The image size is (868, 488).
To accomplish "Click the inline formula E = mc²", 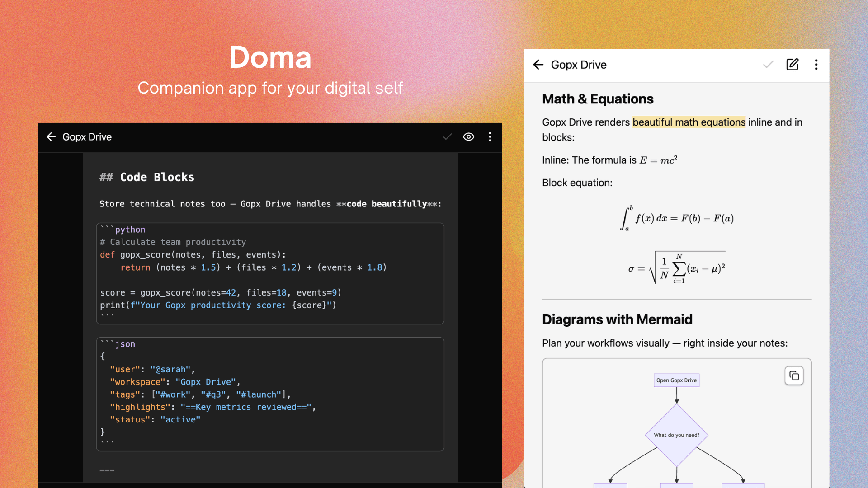I will point(658,160).
